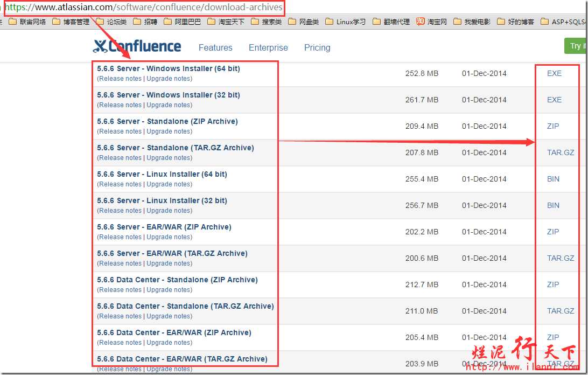Upgrade notes under Server EAR/WAR (TAR.GZ Archive)
The image size is (588, 375).
pyautogui.click(x=169, y=263)
